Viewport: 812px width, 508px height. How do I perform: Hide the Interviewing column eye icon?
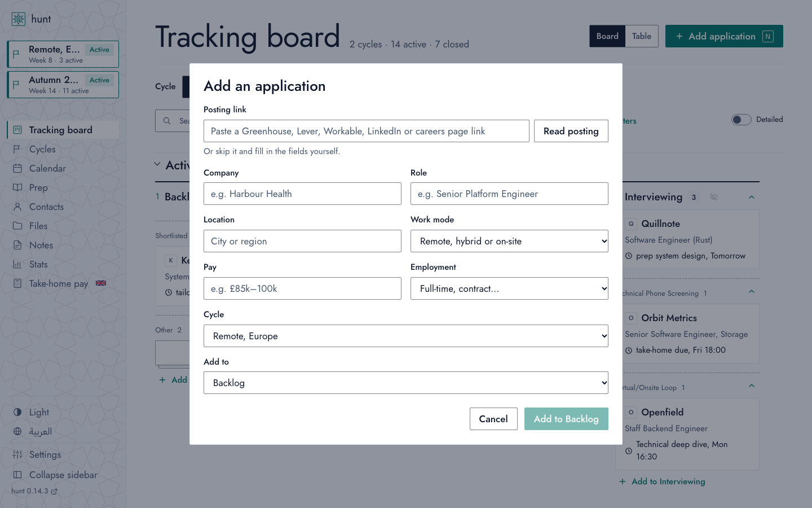(x=714, y=197)
